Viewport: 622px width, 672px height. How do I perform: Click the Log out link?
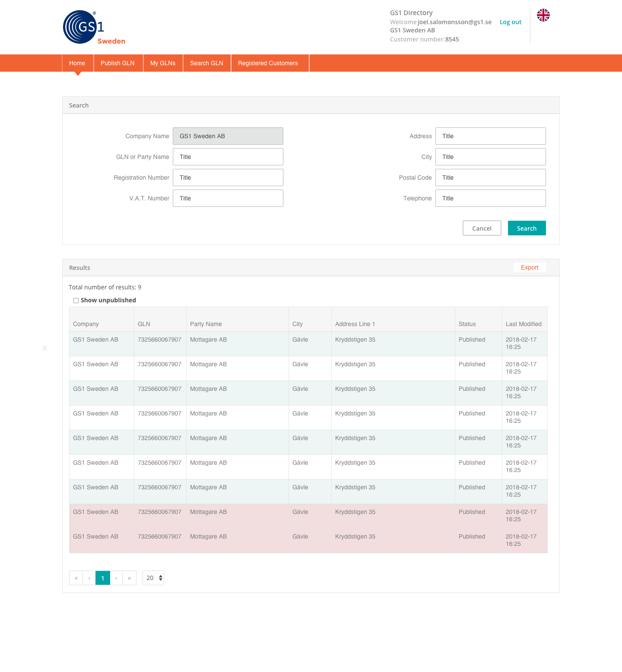point(511,22)
